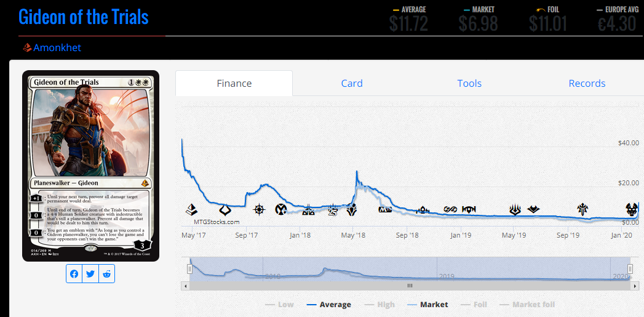The width and height of the screenshot is (644, 317).
Task: Click the chart scrollbar right arrow
Action: coord(636,286)
